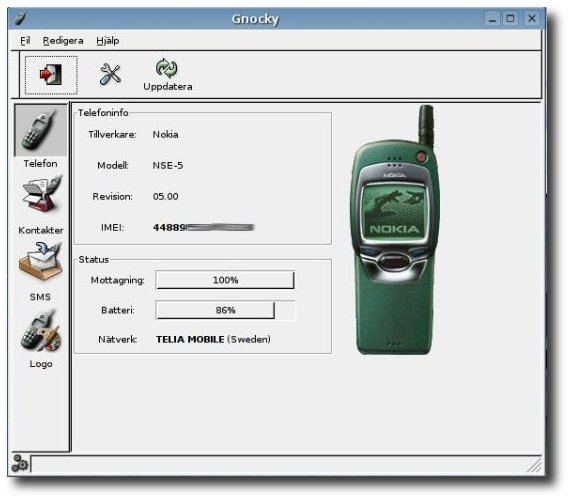Screen dimensions: 570x500
Task: Click the 'Telefoninfo' group heading
Action: point(103,113)
